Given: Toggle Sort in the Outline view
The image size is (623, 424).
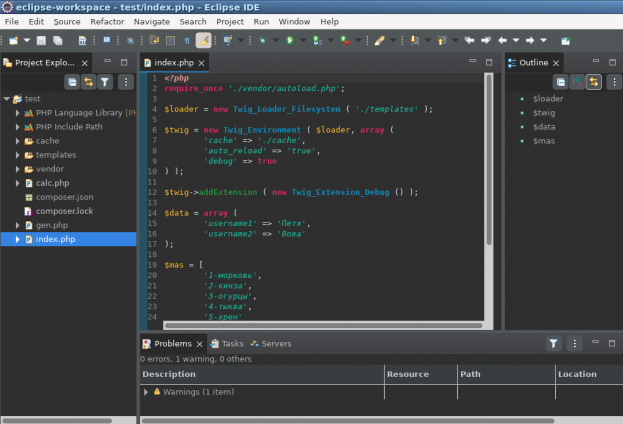Looking at the screenshot, I should click(577, 82).
